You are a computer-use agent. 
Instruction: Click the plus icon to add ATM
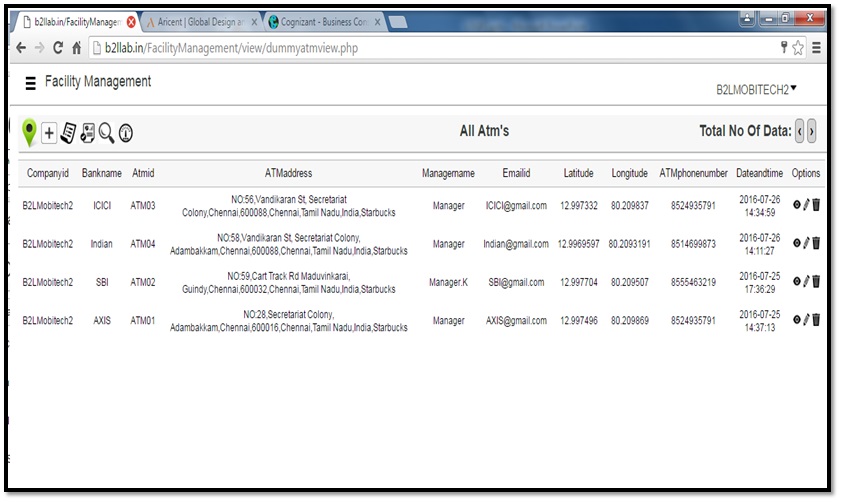point(48,132)
